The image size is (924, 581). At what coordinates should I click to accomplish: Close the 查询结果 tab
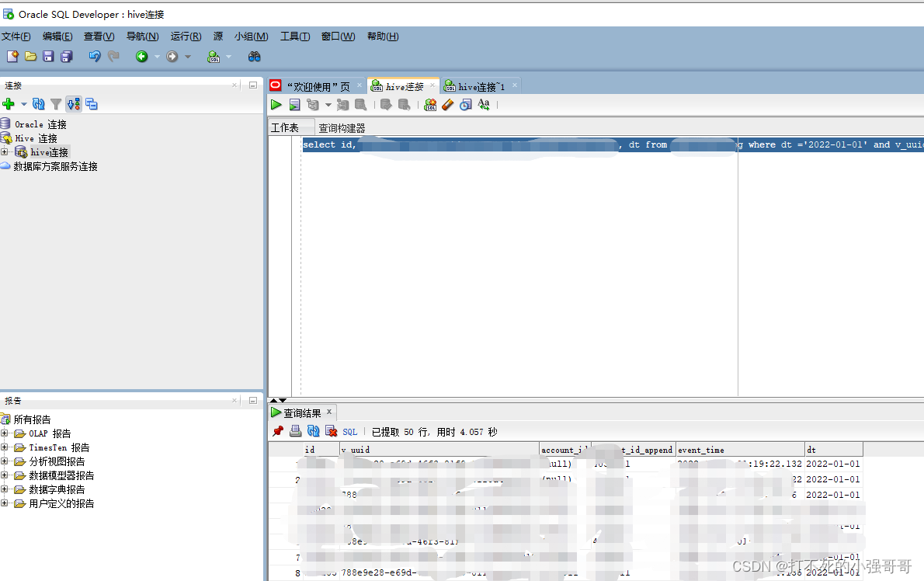[328, 412]
